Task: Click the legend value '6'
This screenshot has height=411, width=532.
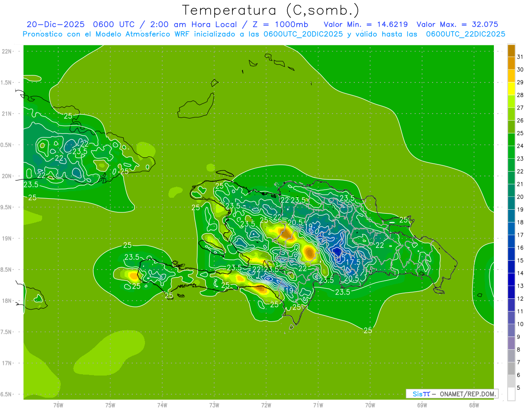Action: click(x=519, y=375)
